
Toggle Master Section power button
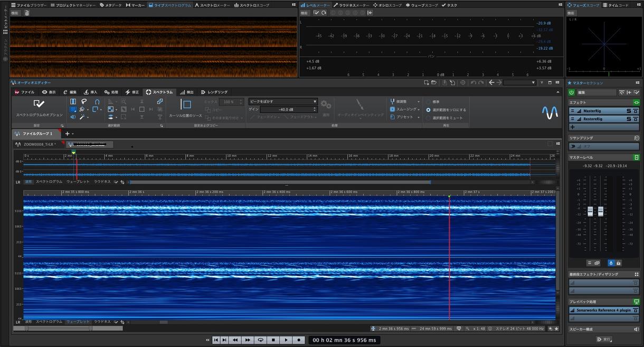pyautogui.click(x=572, y=92)
